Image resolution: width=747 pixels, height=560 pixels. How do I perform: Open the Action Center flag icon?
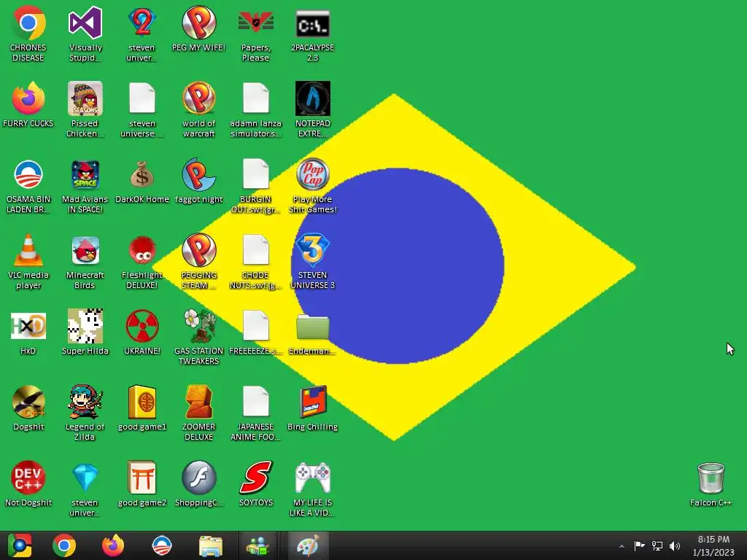639,545
